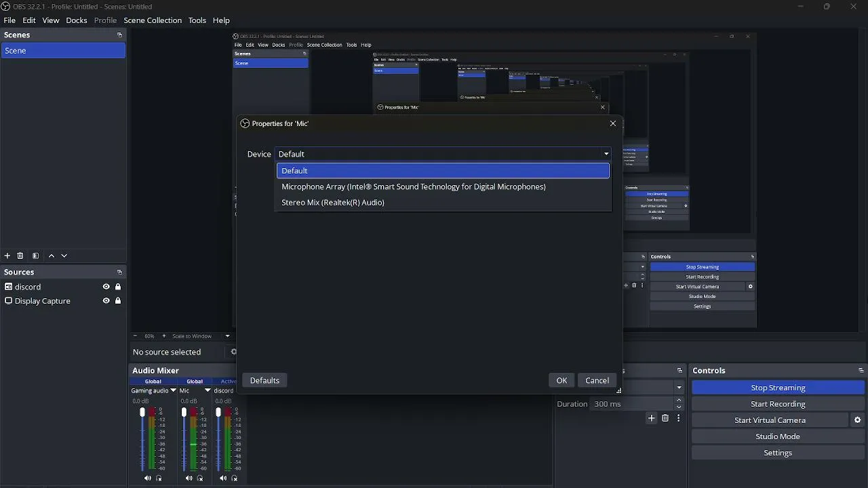Zoom in the preview with plus icon

pos(163,336)
